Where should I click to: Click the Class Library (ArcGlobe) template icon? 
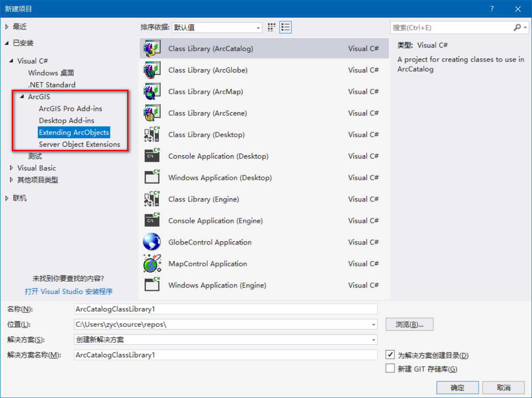tap(152, 70)
